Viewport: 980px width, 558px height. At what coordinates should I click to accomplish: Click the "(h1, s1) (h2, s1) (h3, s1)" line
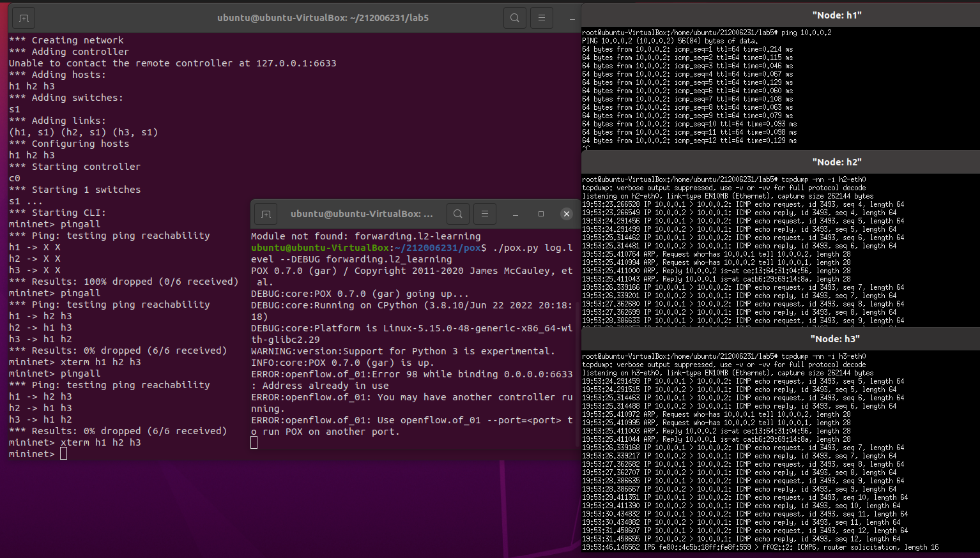pos(84,132)
